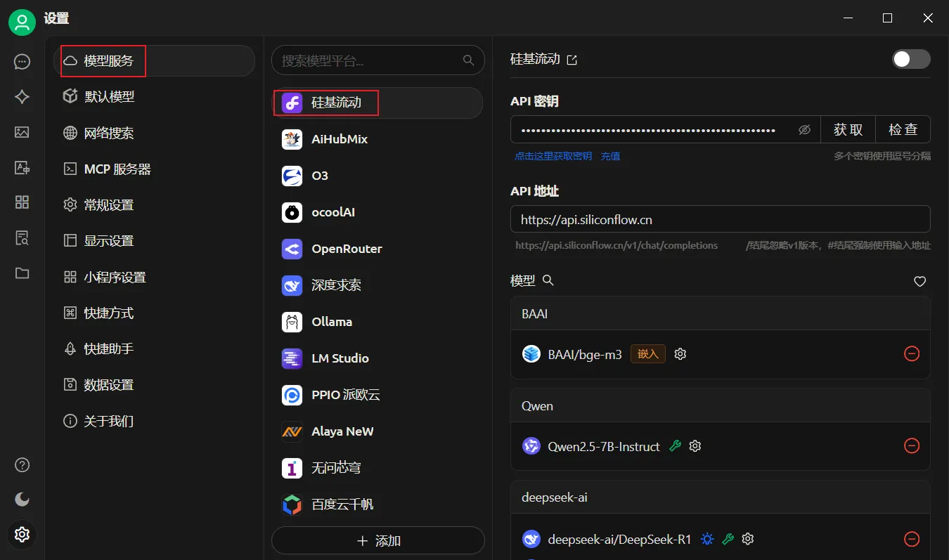Select the 百度云千帆 provider
This screenshot has height=560, width=949.
(377, 504)
